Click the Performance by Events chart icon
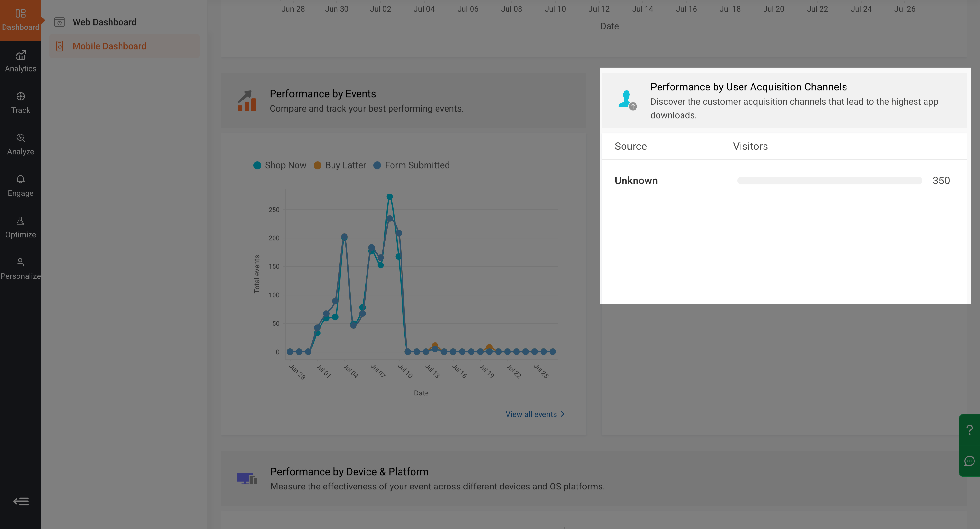This screenshot has width=980, height=529. [247, 101]
